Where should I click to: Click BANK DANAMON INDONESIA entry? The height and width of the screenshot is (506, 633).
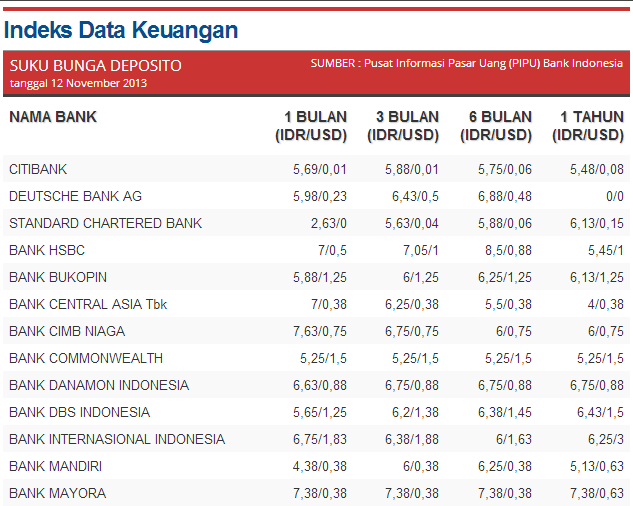click(x=99, y=385)
